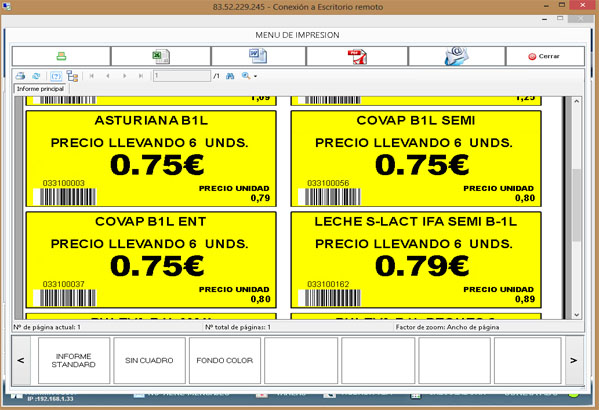The image size is (599, 410).
Task: Open the find text binoculars tool
Action: coord(230,76)
